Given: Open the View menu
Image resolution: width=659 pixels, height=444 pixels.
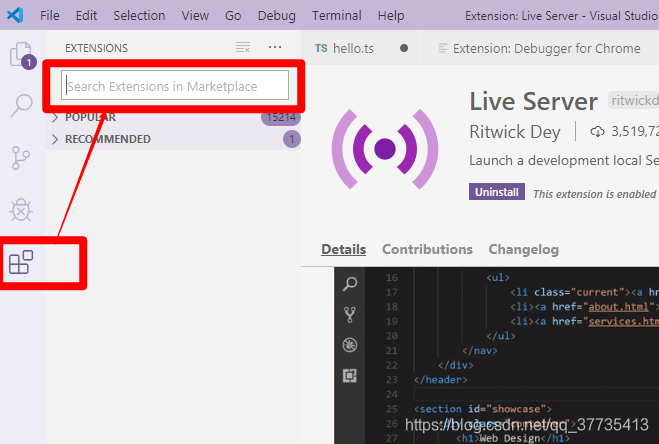Looking at the screenshot, I should tap(195, 16).
